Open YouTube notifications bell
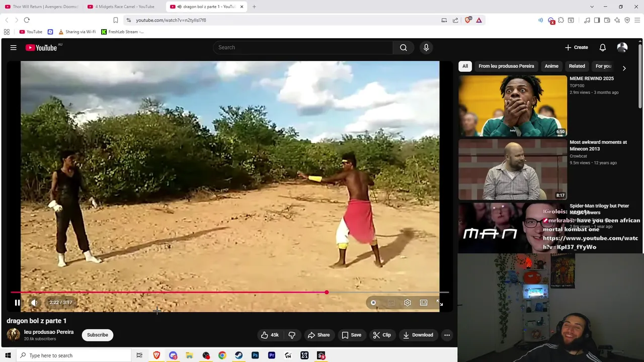The image size is (644, 362). tap(603, 47)
